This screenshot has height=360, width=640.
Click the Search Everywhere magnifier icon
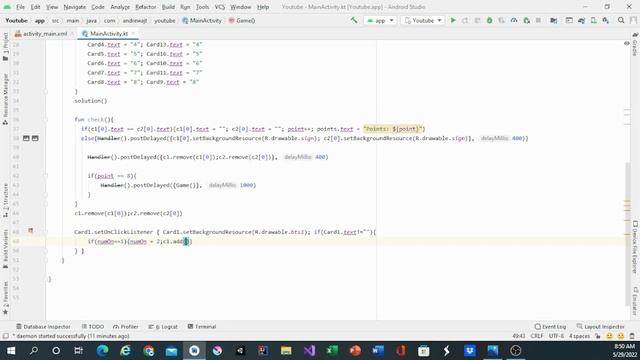[x=621, y=20]
